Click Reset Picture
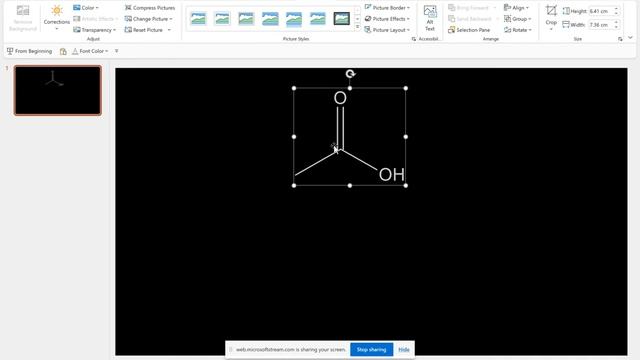 [x=144, y=30]
